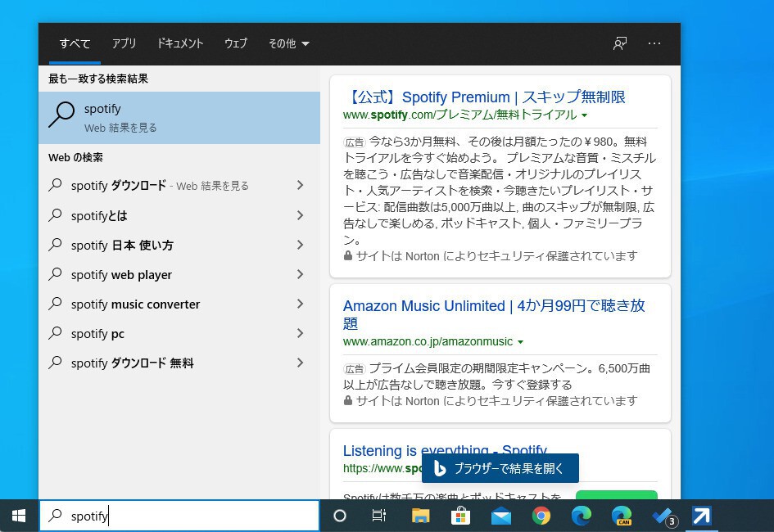Screen dimensions: 774x532
Task: Select the best match spotify Web result
Action: 179,118
